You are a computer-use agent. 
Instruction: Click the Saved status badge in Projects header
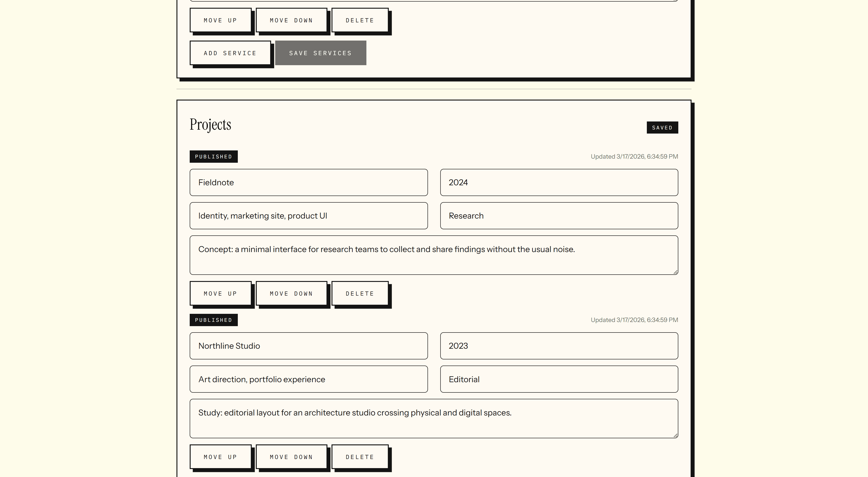[x=662, y=127]
